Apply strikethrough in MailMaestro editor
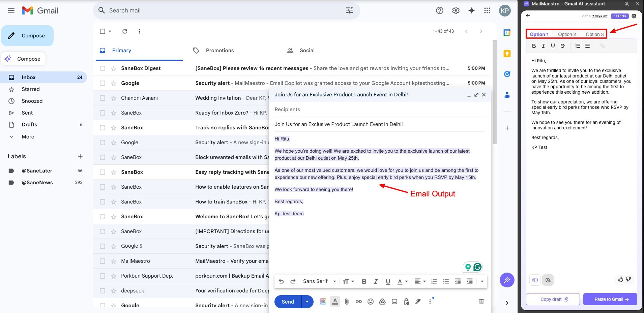 [562, 46]
